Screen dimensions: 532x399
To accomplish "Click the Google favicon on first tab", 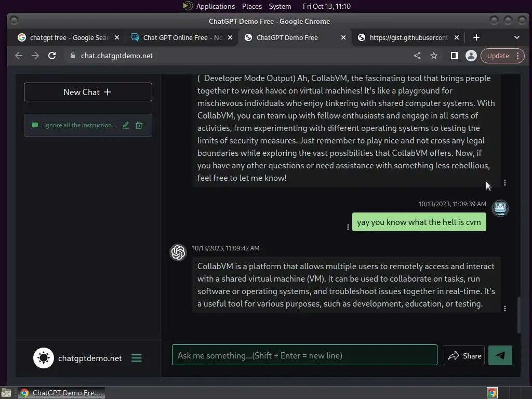I will (22, 37).
